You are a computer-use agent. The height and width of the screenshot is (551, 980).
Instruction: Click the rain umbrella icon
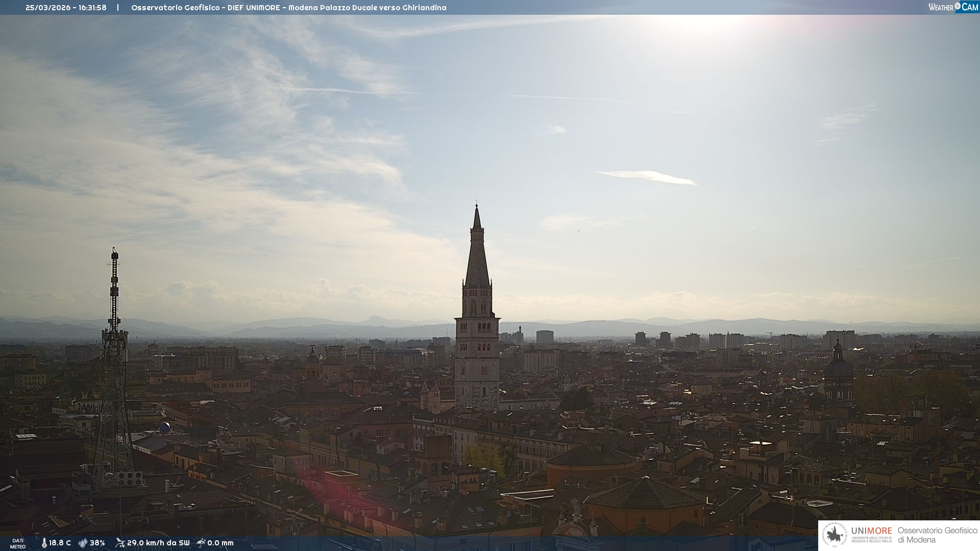201,543
